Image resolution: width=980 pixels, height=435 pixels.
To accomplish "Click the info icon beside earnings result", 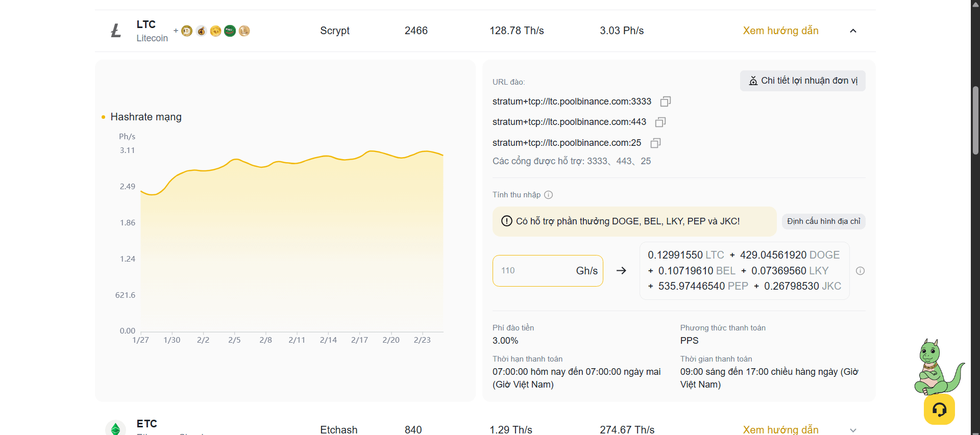I will point(860,271).
